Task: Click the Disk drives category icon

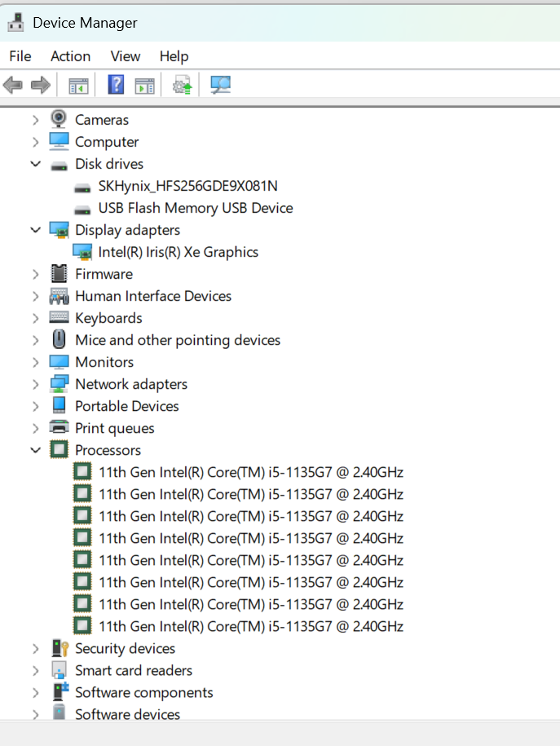Action: click(59, 166)
